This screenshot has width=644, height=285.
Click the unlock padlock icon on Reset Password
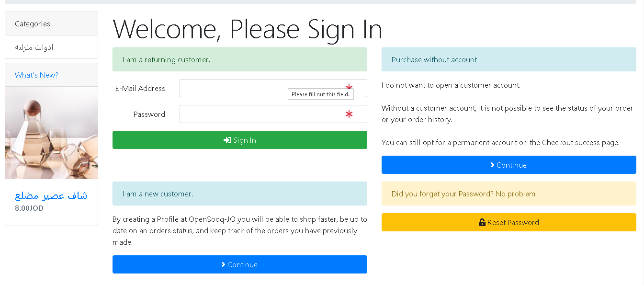(482, 223)
